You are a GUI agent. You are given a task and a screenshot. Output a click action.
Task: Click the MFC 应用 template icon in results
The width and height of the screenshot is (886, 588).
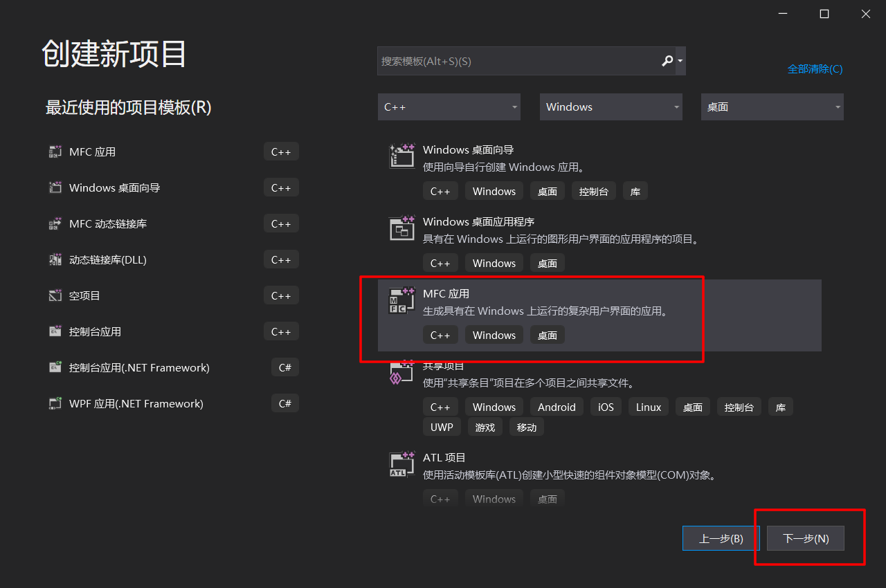point(402,300)
